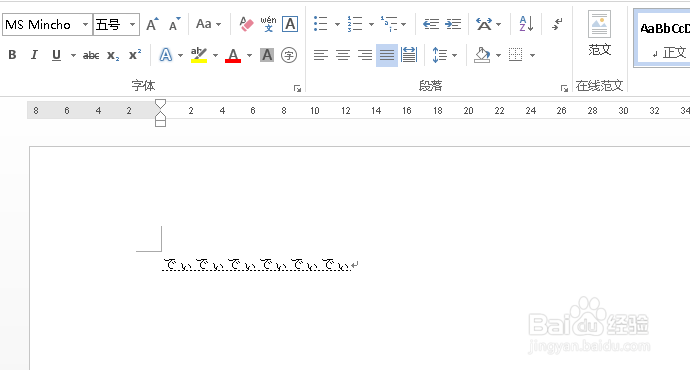This screenshot has height=370, width=690.
Task: Toggle character shading button
Action: coord(267,55)
